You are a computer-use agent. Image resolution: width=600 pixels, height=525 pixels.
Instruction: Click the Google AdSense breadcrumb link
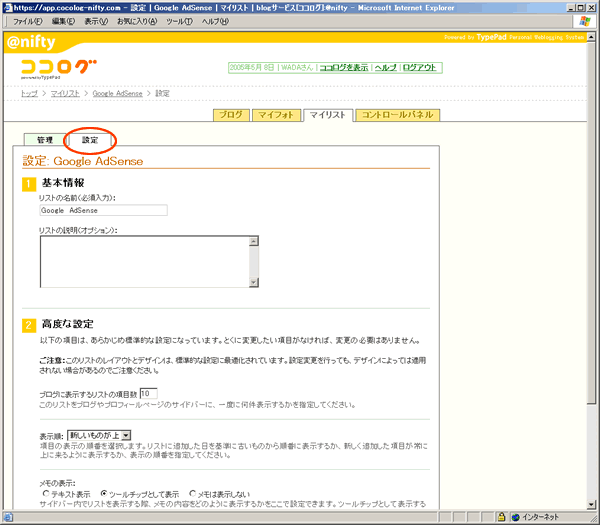tap(118, 93)
